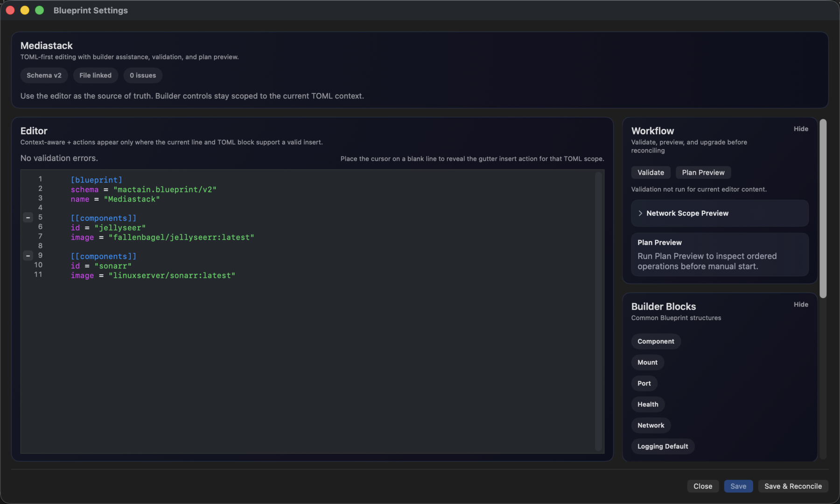Viewport: 840px width, 504px height.
Task: Insert a Component builder block
Action: tap(656, 342)
